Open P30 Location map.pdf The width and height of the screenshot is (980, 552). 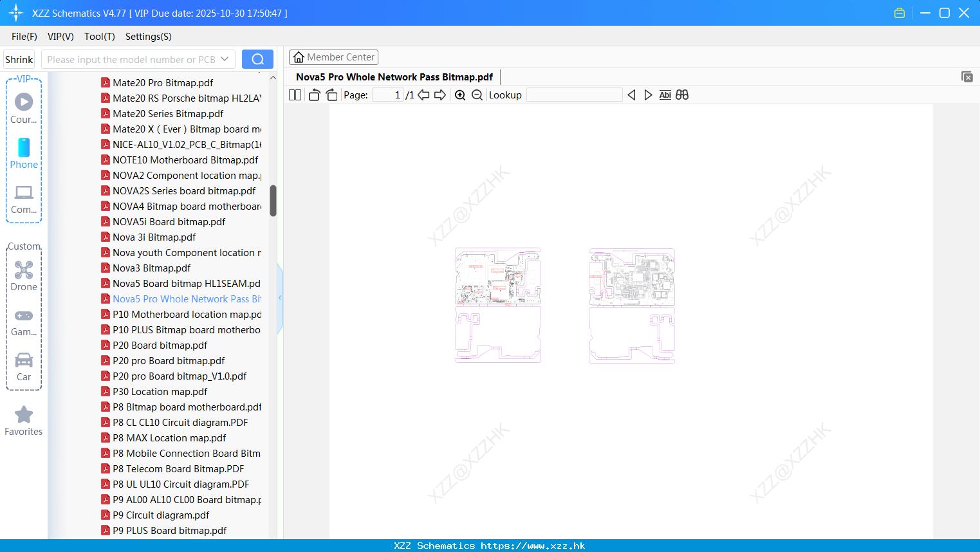pos(154,391)
